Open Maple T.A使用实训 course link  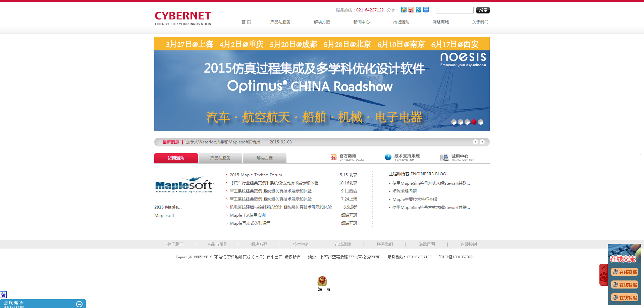coord(248,215)
